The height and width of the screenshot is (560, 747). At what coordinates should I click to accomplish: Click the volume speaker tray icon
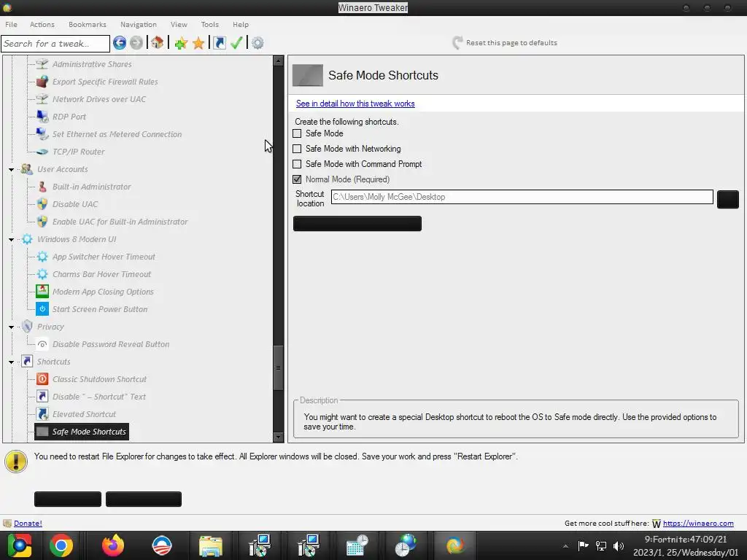pyautogui.click(x=619, y=546)
